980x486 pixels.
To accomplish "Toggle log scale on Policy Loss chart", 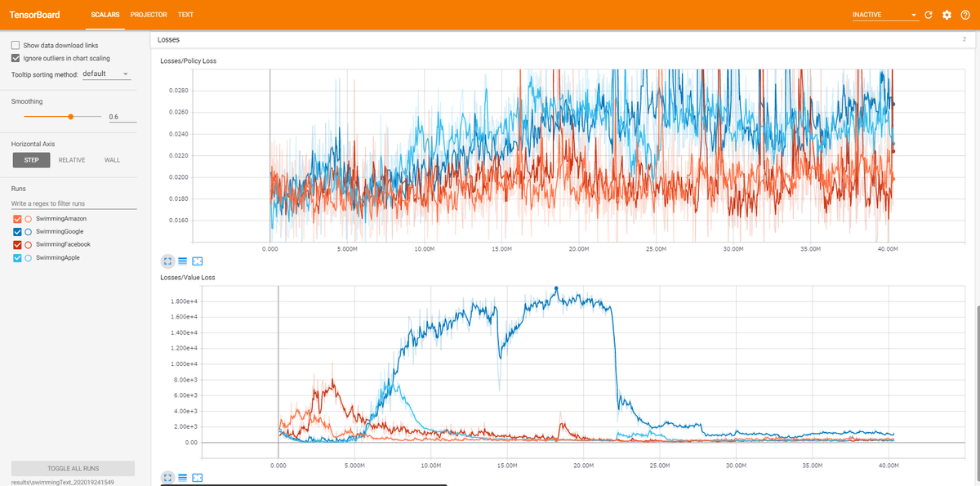I will [182, 261].
